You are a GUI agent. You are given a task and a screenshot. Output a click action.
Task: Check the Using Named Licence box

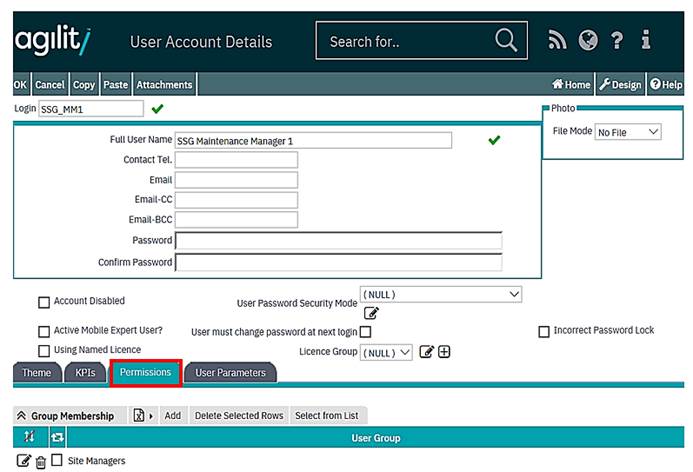point(44,351)
